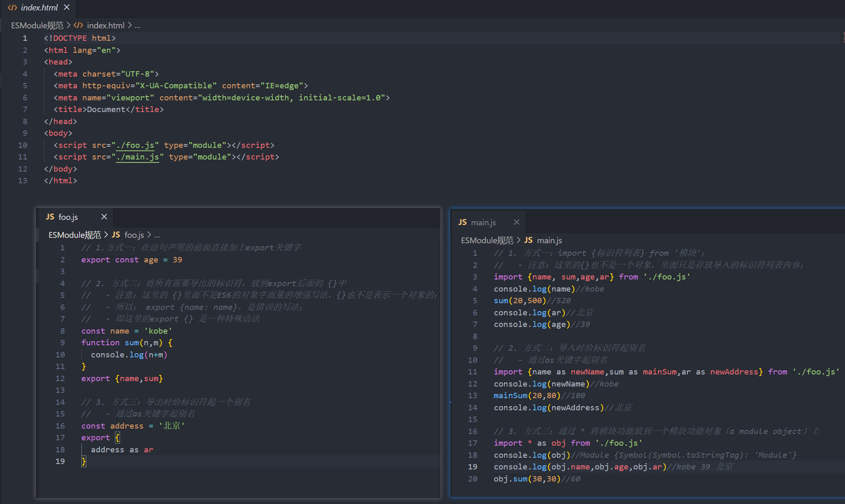
Task: Open the ./foo.js script src link
Action: pos(135,145)
